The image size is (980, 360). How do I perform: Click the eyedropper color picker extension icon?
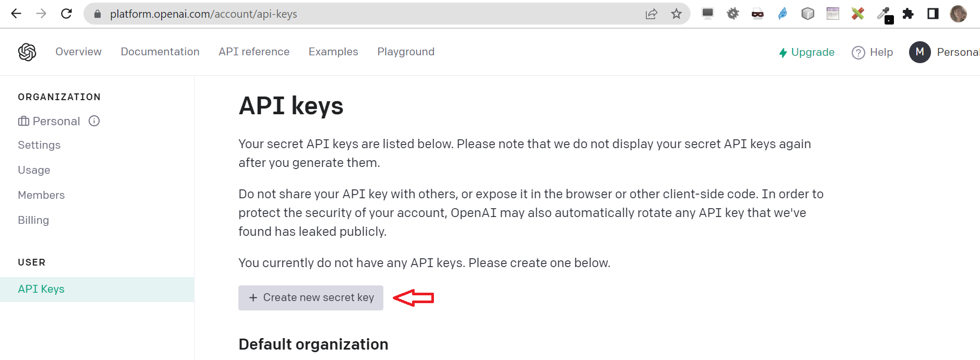(x=885, y=15)
